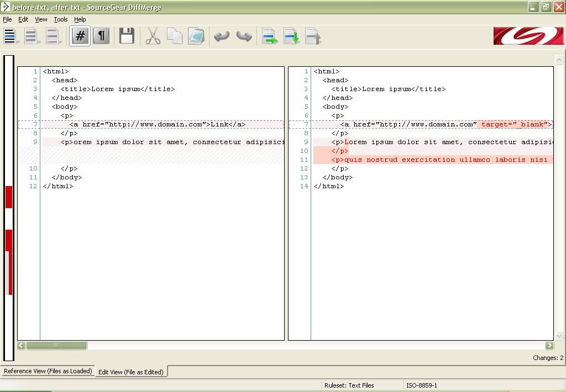This screenshot has height=392, width=566.
Task: Click vertical scrollbar up arrow
Action: [559, 60]
